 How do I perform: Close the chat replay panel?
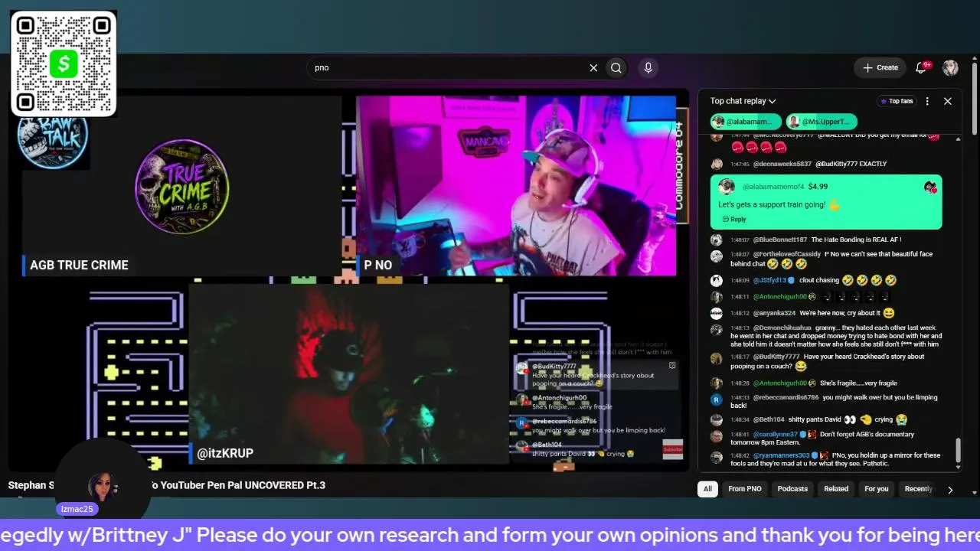[x=947, y=101]
